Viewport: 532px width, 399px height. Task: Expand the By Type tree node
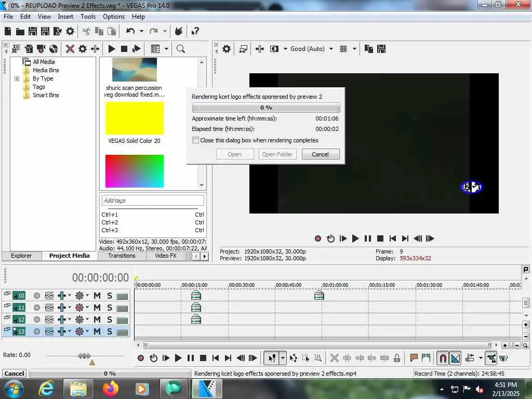pos(17,78)
